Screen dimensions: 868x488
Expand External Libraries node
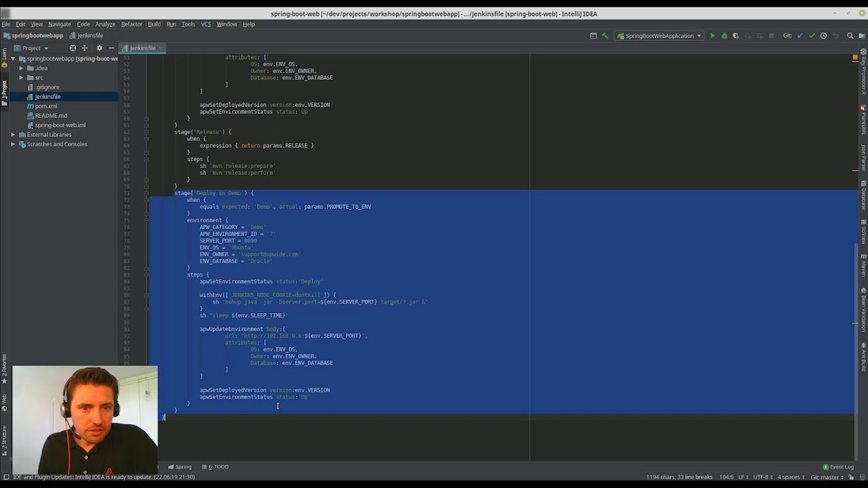pos(13,135)
